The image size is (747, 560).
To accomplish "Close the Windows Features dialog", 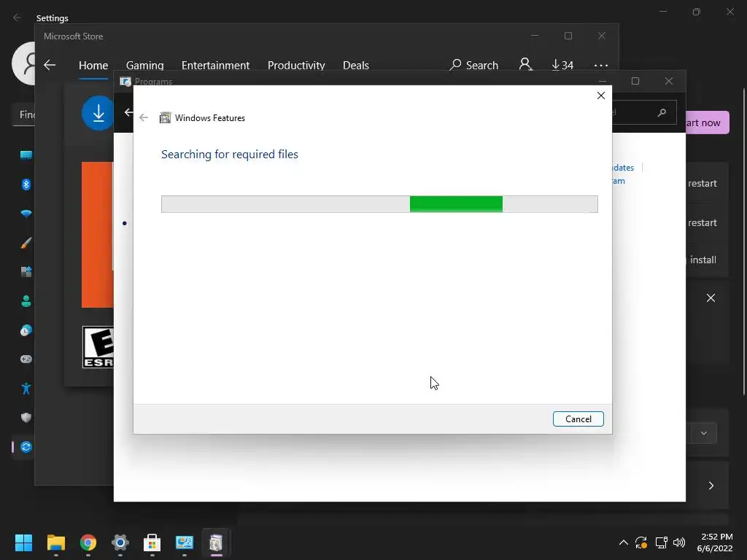I will click(x=601, y=96).
